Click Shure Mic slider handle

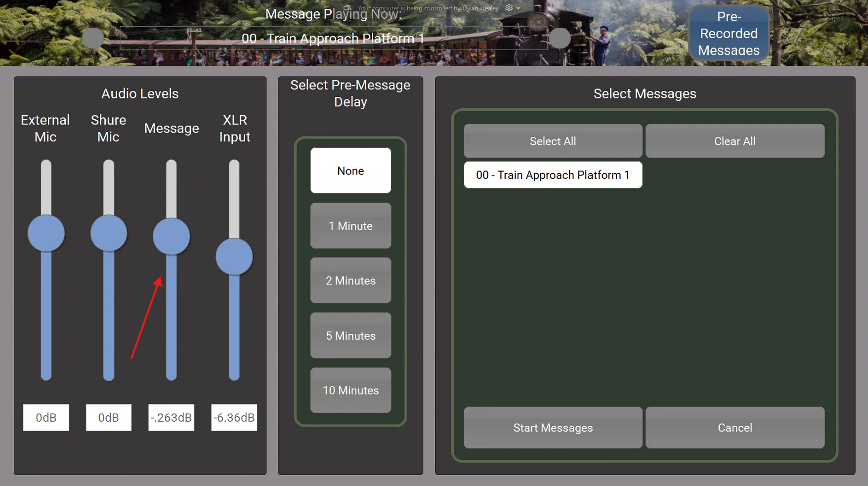tap(109, 233)
